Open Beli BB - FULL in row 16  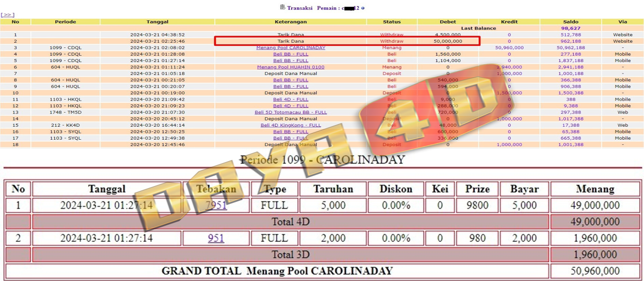pos(290,132)
